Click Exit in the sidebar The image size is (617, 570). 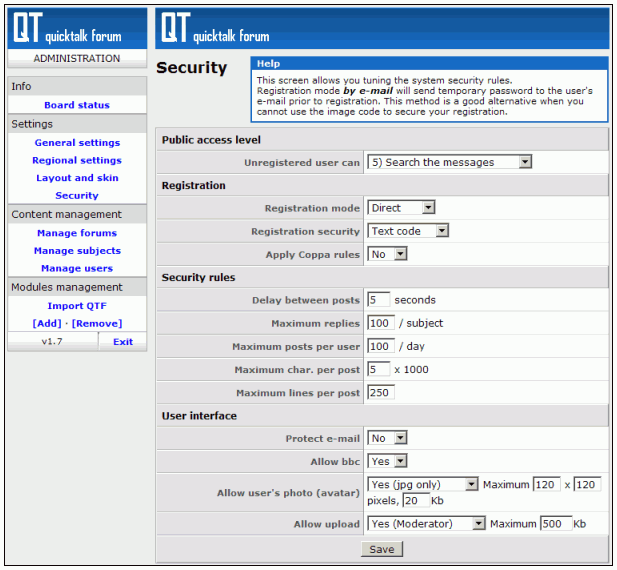pos(122,342)
